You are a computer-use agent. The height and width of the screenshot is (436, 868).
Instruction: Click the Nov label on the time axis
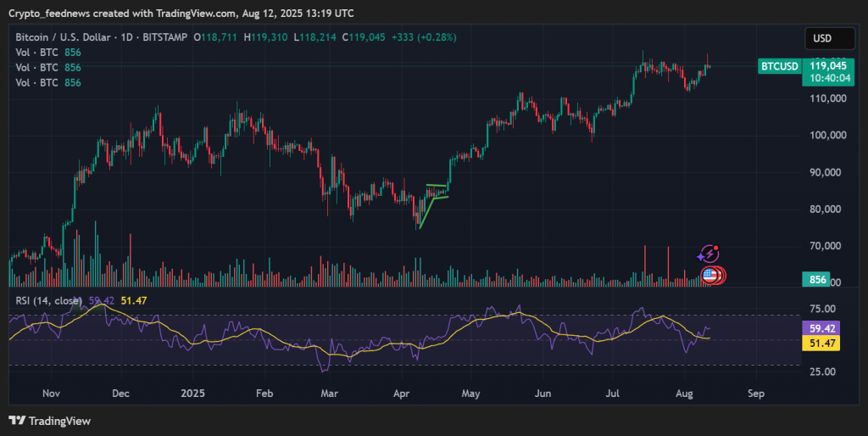pos(51,394)
